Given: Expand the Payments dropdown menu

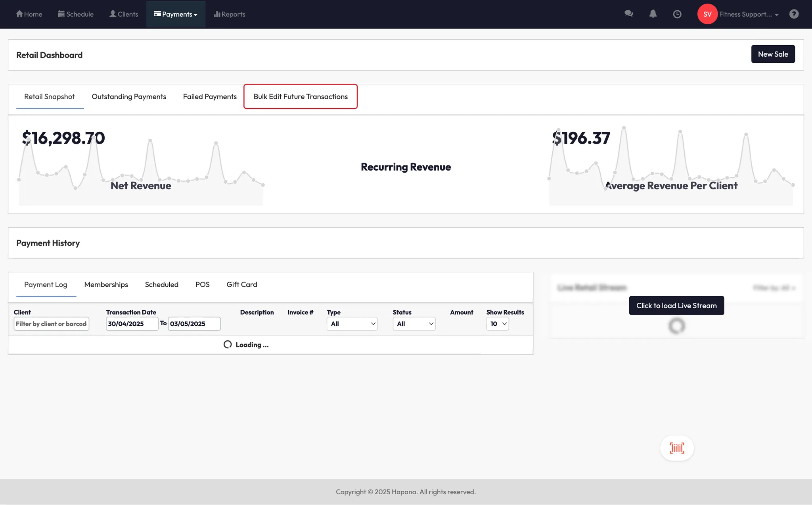Looking at the screenshot, I should (x=176, y=14).
